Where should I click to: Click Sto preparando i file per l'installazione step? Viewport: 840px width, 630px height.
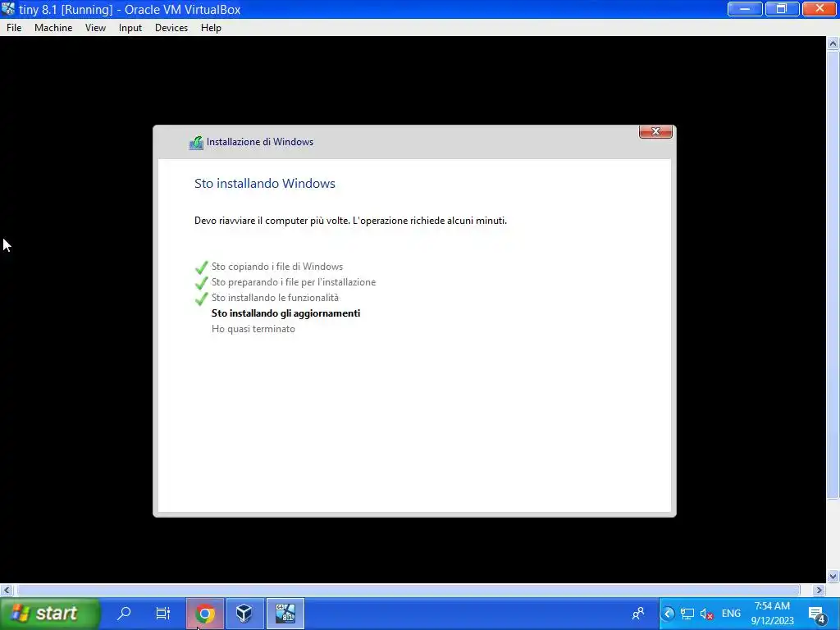click(x=294, y=282)
